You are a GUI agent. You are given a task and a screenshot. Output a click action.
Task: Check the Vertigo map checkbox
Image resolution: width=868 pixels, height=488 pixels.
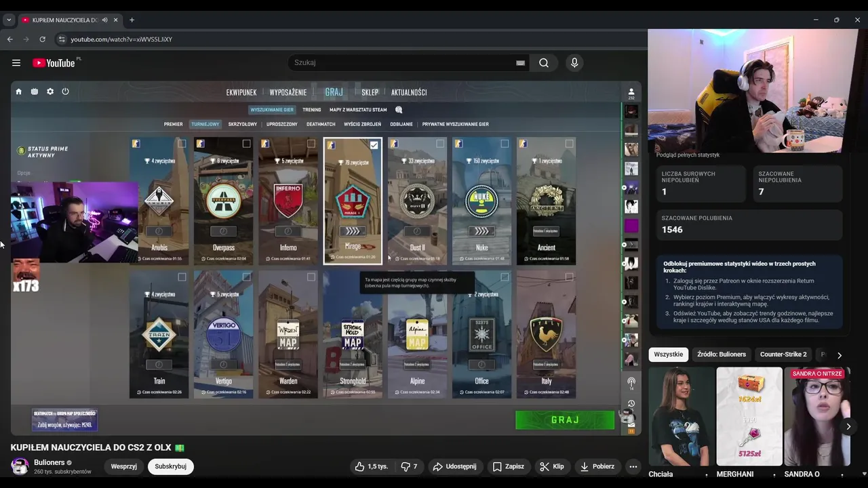[x=246, y=277]
